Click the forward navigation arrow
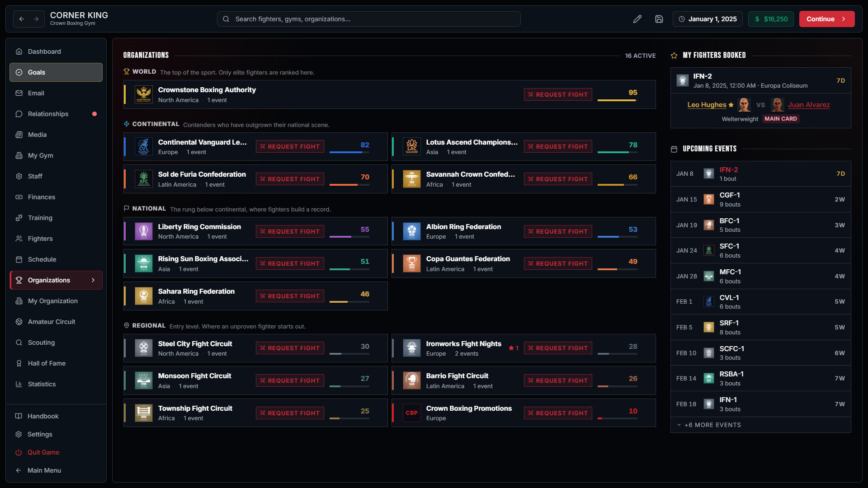The height and width of the screenshot is (488, 868). (x=36, y=19)
